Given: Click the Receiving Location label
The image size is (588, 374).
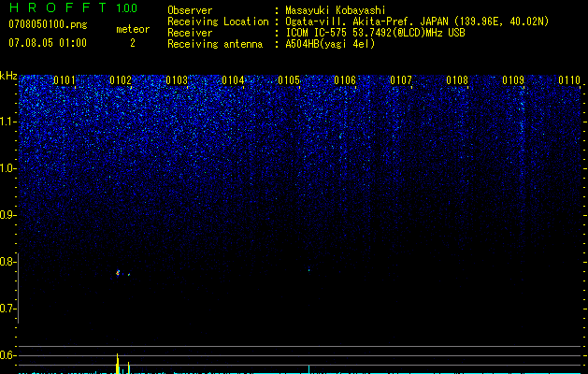Looking at the screenshot, I should click(218, 22).
